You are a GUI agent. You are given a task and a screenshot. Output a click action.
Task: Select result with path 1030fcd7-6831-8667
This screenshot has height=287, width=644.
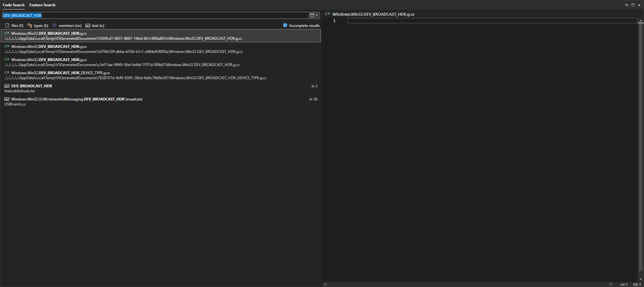161,36
